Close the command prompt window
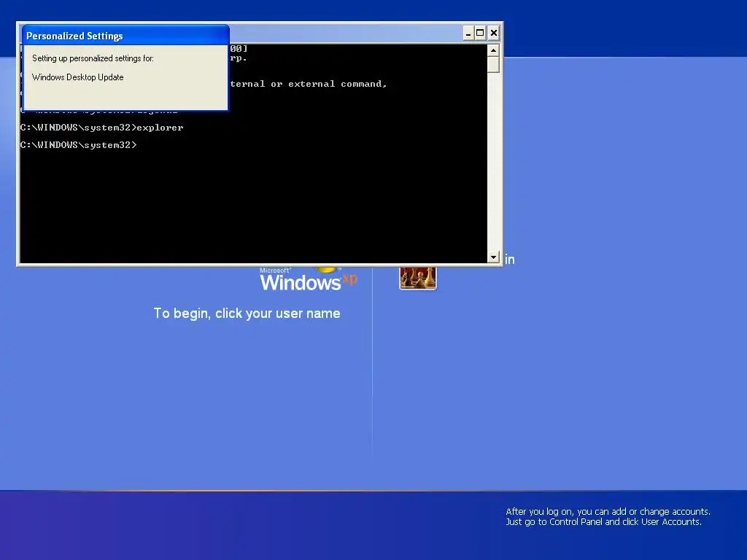This screenshot has width=747, height=560. pos(494,34)
